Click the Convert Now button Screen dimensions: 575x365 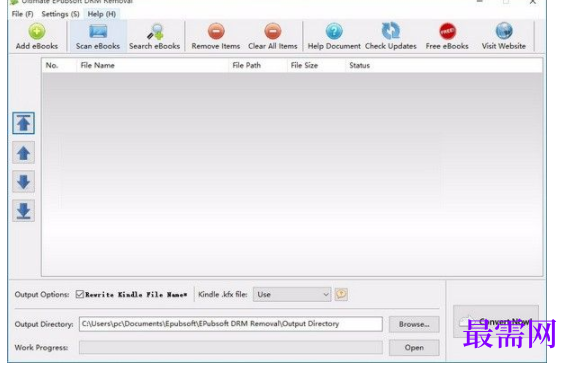tap(496, 321)
